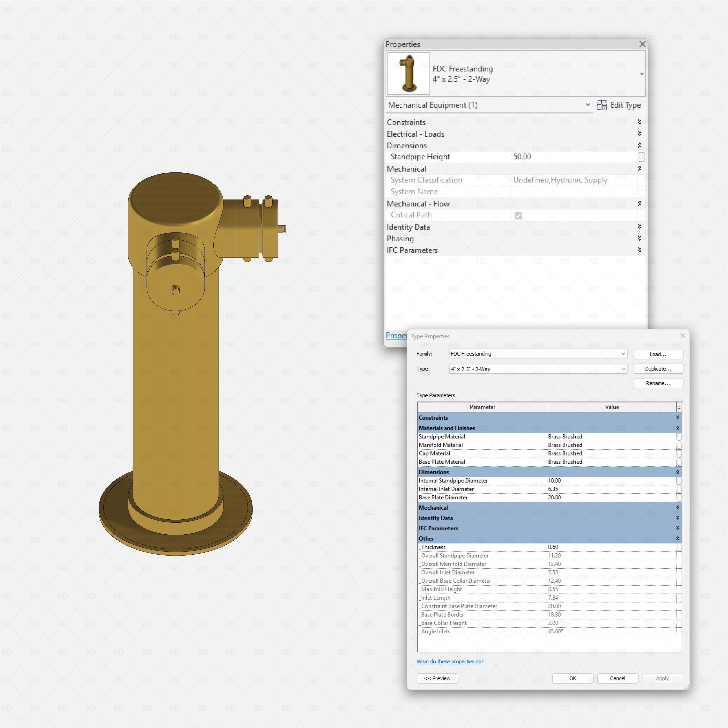
Task: Expand the Mechanical group in Type Parameters
Action: 677,508
